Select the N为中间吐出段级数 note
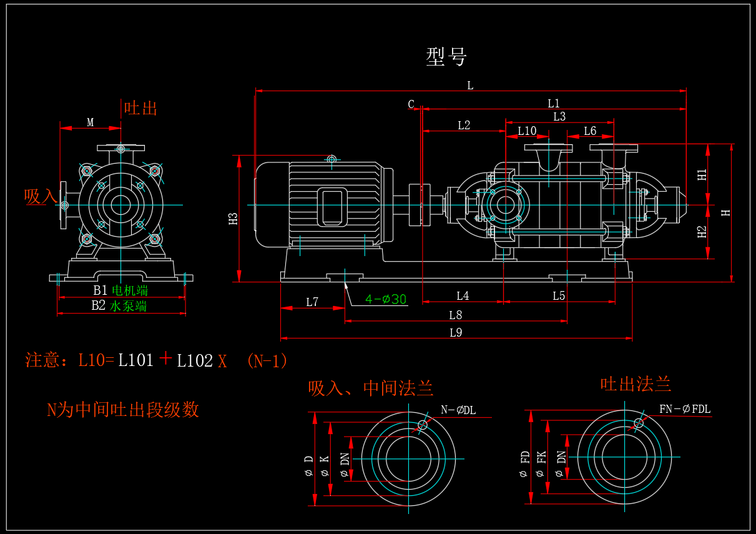This screenshot has height=534, width=756. 123,410
